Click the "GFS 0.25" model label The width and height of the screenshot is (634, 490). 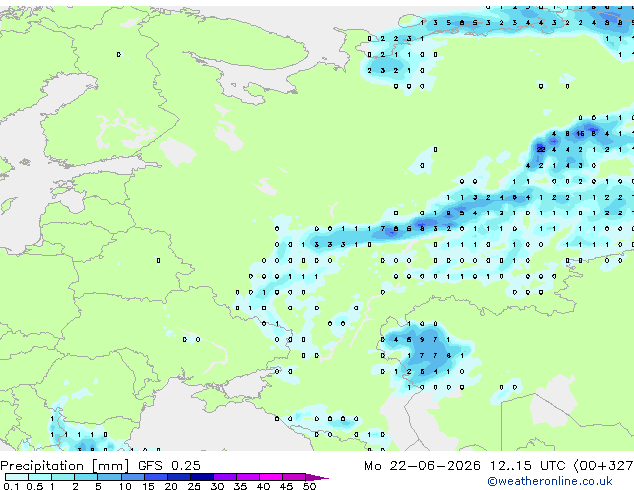(x=169, y=466)
